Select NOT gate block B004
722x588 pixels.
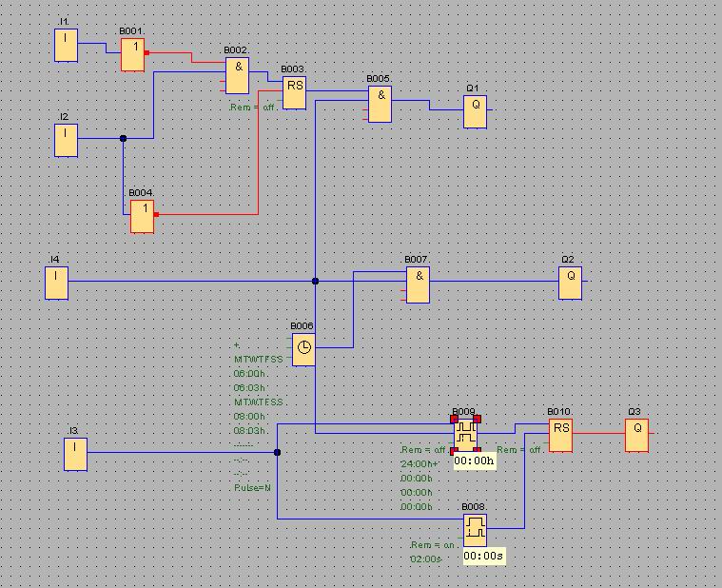(143, 216)
